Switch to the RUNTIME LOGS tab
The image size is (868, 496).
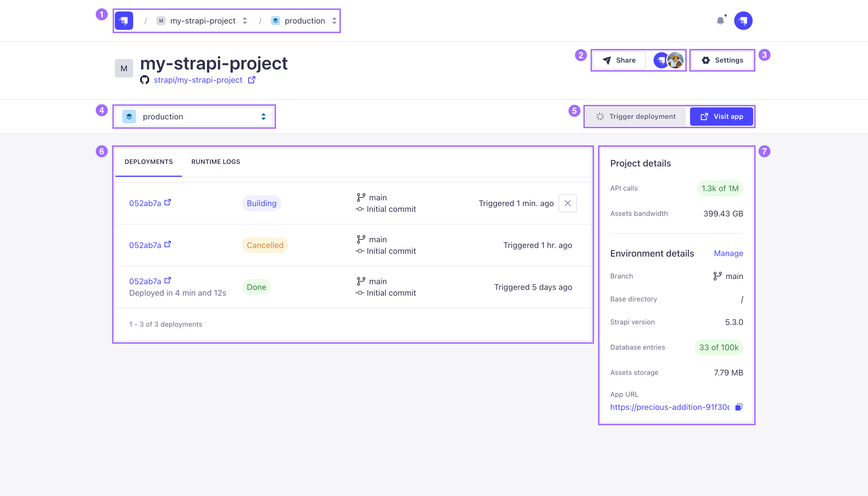[215, 161]
